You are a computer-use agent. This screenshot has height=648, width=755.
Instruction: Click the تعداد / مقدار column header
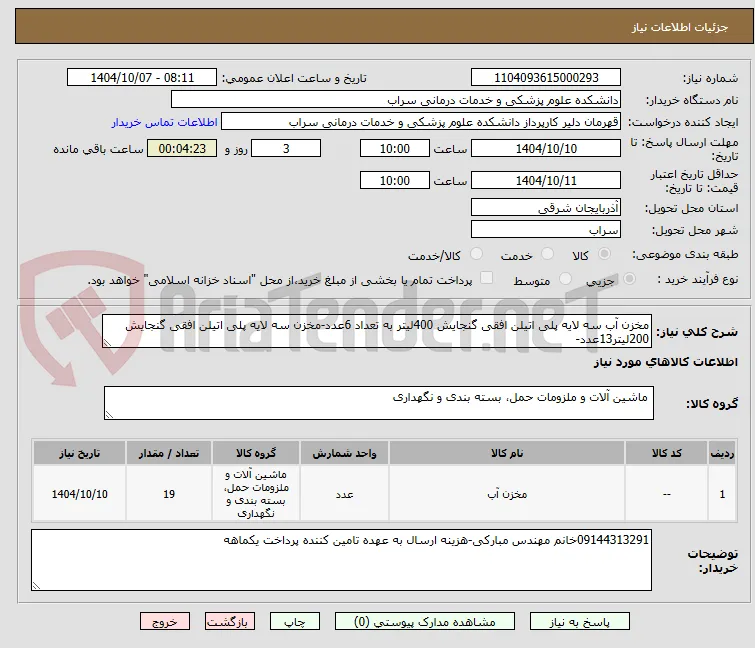(169, 453)
